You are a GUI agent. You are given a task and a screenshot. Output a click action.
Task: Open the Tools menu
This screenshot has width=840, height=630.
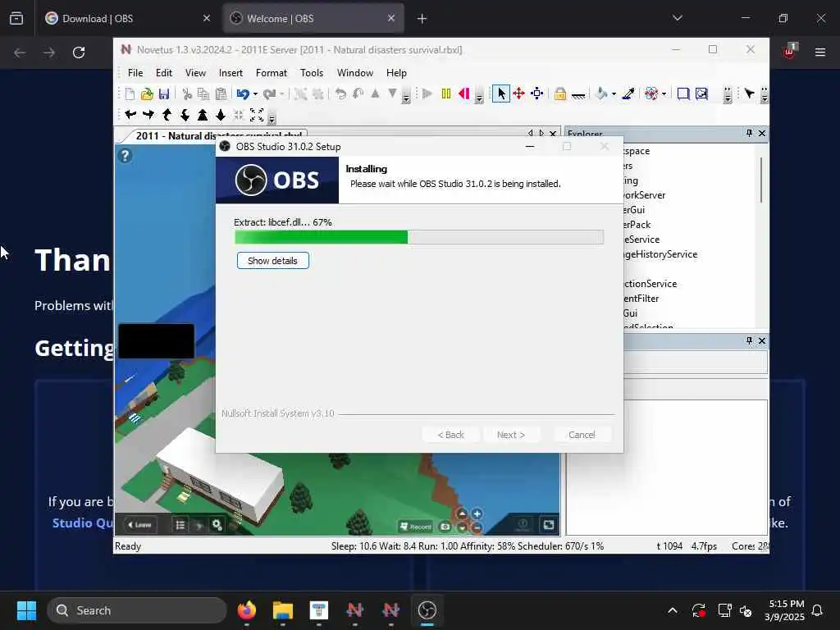312,73
